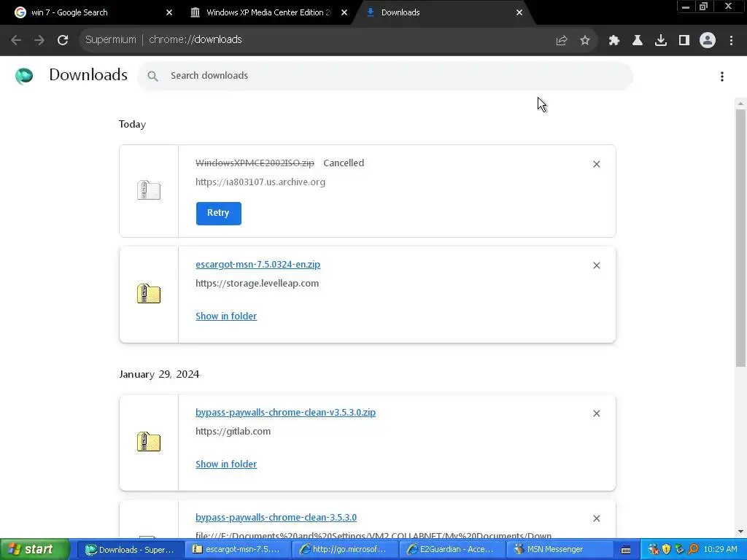
Task: Open E2Guardian taskbar window
Action: coord(451,550)
